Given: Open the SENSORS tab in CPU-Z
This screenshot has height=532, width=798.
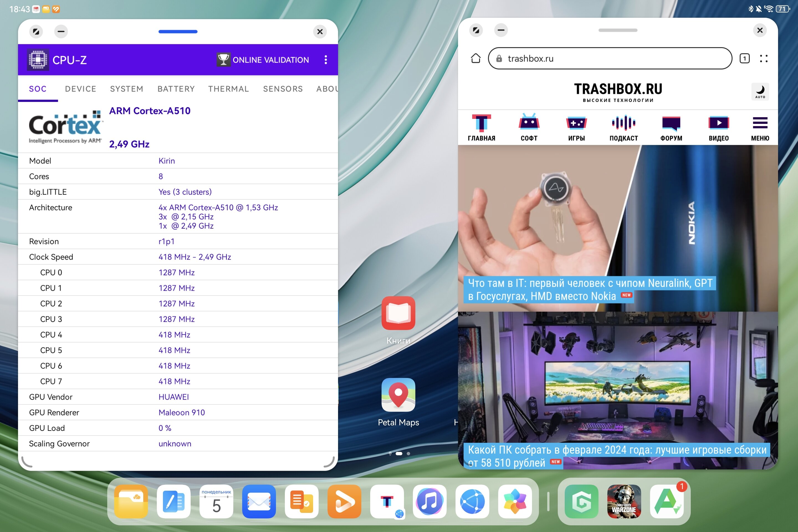Looking at the screenshot, I should (x=283, y=89).
